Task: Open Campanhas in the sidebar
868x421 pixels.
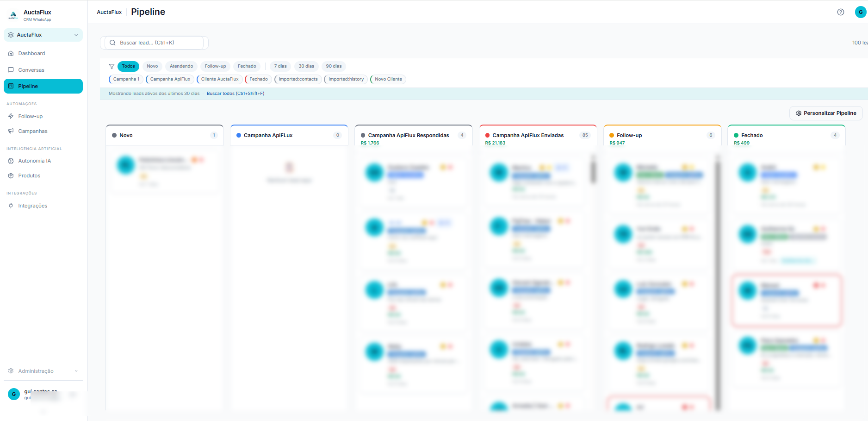Action: point(43,131)
